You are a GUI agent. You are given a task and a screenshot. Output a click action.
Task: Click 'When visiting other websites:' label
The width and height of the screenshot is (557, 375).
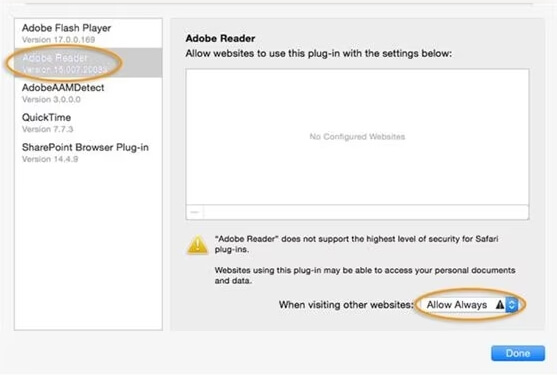tap(346, 305)
